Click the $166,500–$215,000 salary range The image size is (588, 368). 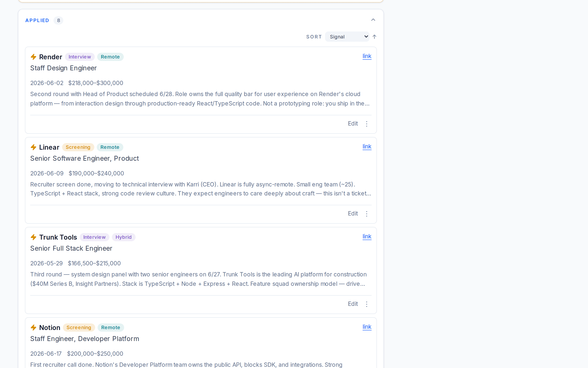(94, 263)
